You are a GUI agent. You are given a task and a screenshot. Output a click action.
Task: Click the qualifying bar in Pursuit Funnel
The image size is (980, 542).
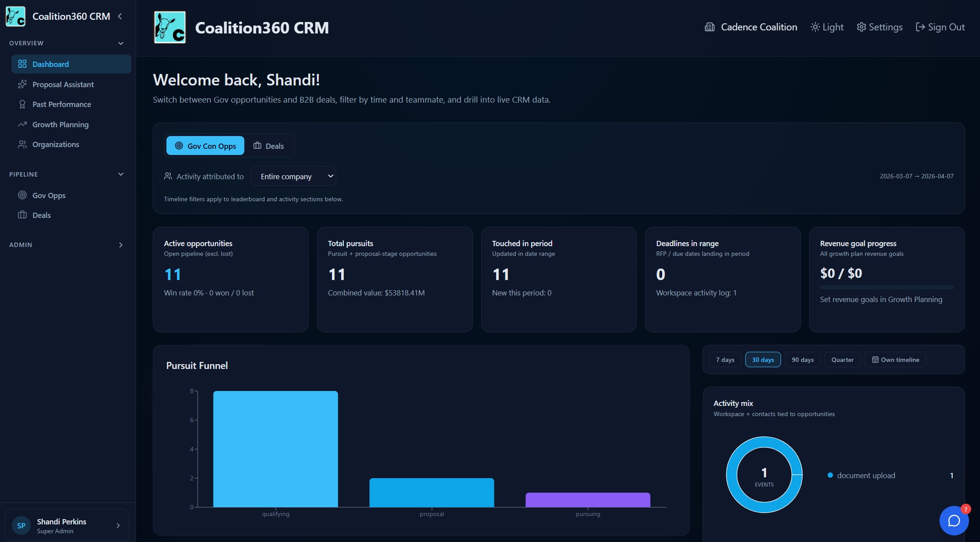point(276,449)
